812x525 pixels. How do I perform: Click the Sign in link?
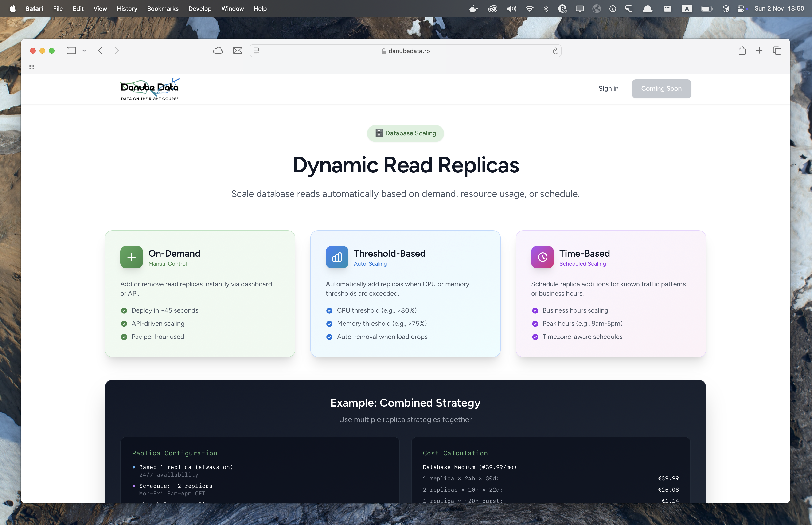point(608,89)
